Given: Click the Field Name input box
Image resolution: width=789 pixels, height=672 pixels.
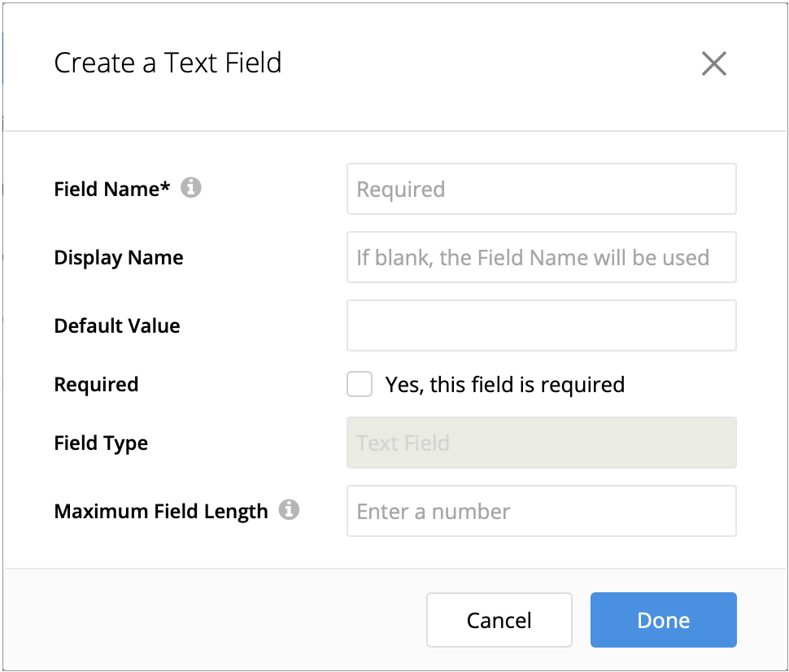Looking at the screenshot, I should [x=541, y=189].
